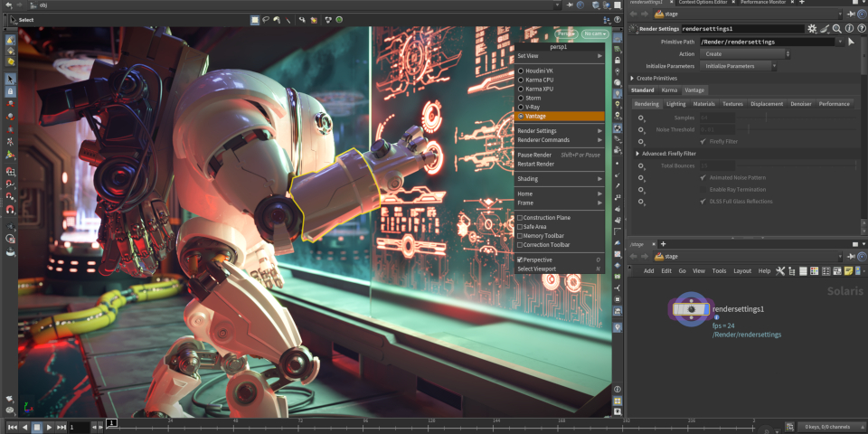
Task: Click the rendersettings1 node in network view
Action: (692, 309)
